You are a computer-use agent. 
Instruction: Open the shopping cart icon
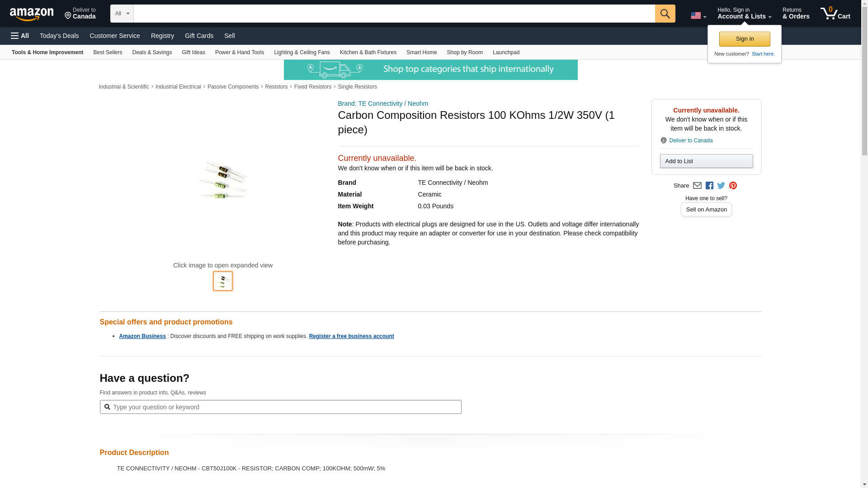[835, 14]
